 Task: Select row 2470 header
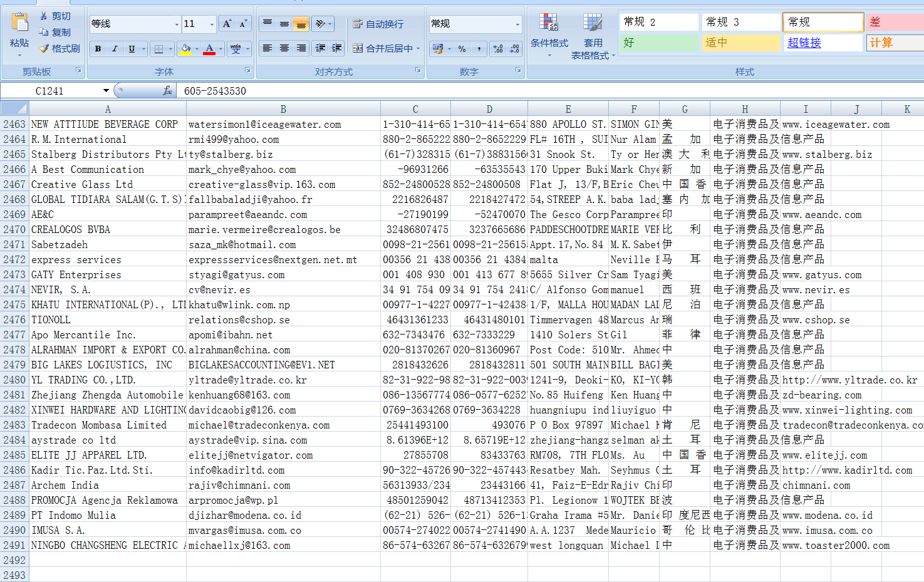click(14, 229)
